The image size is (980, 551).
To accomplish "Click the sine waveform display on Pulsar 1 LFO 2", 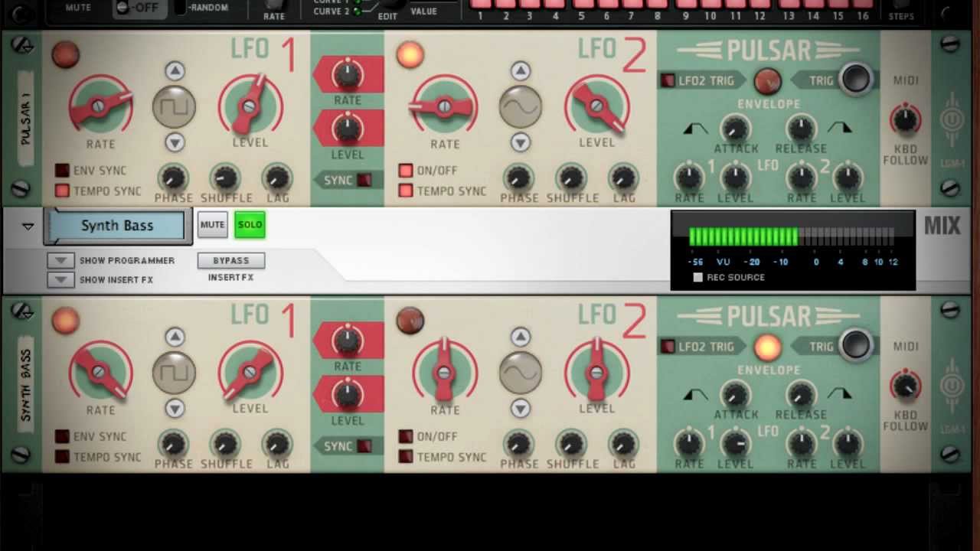I will [521, 106].
